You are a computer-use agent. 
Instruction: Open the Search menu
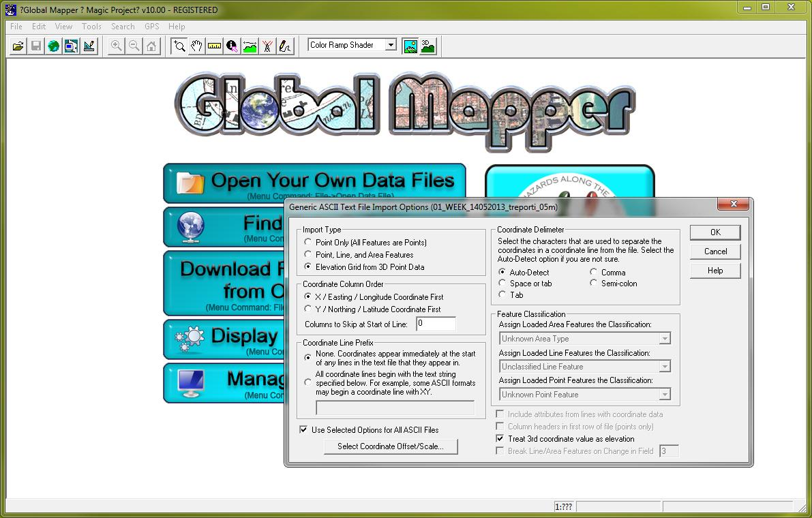(123, 27)
